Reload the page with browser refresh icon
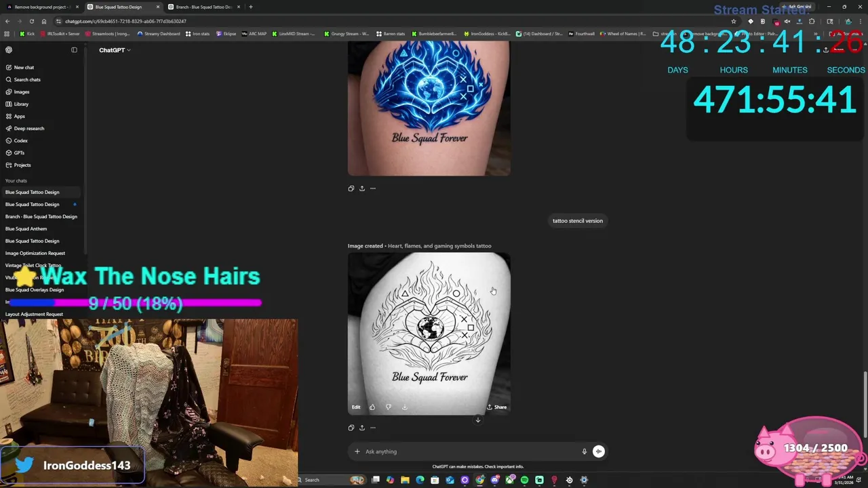868x488 pixels. tap(31, 21)
